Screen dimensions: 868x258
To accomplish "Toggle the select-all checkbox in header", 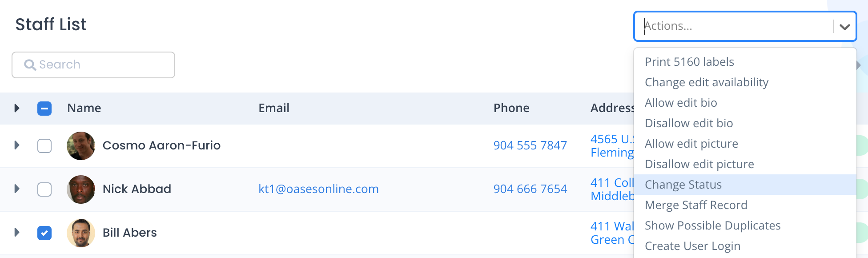I will pos(44,109).
